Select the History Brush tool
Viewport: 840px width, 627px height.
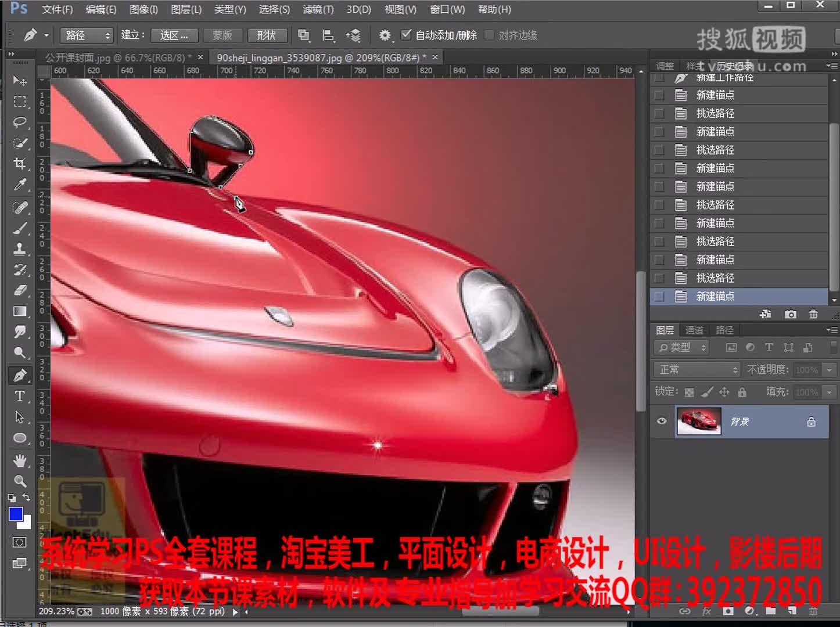[x=20, y=270]
